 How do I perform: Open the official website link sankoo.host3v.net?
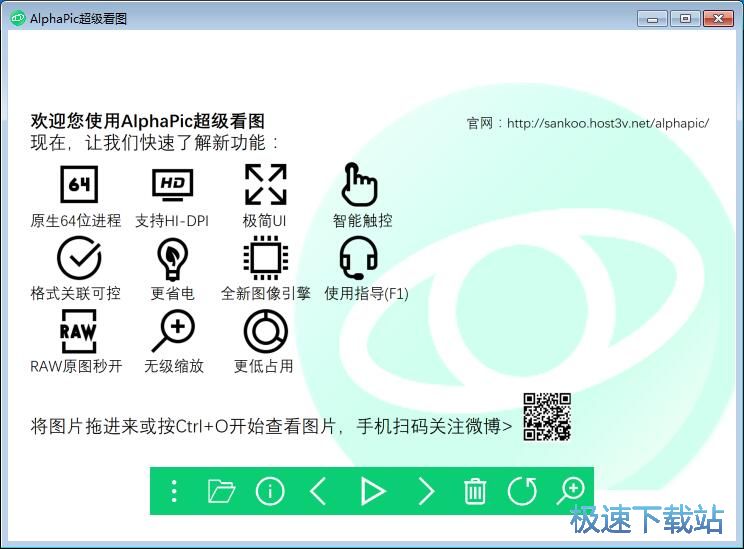coord(608,123)
